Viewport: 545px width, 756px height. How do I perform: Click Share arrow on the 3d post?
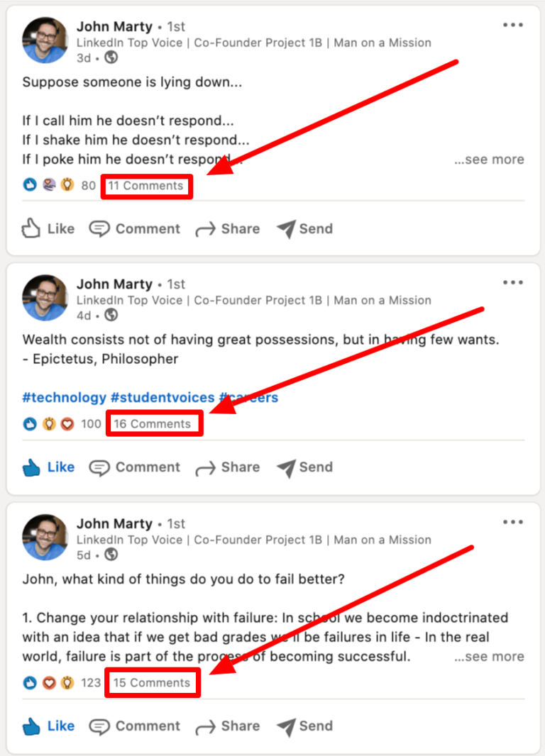coord(206,230)
